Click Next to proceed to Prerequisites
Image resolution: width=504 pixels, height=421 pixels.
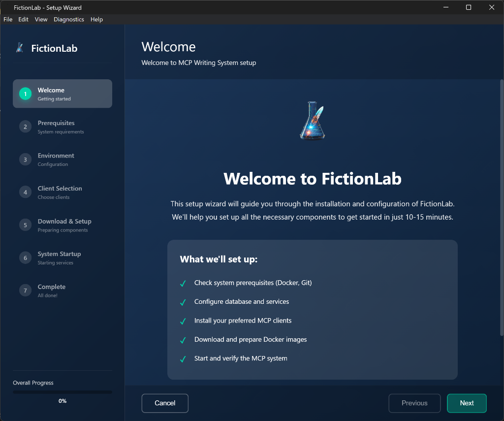pyautogui.click(x=467, y=403)
